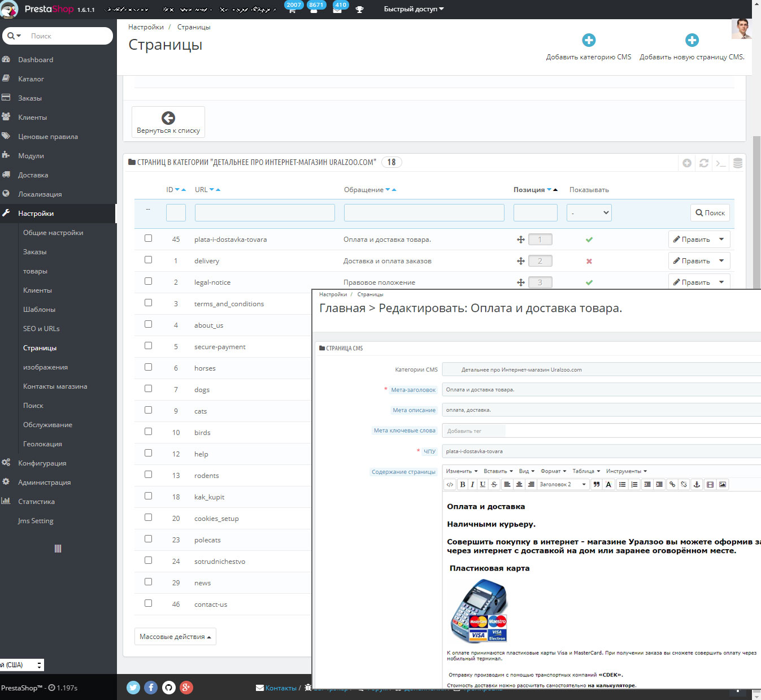Select checkbox for plata-i-dostavka-tovara row
This screenshot has height=700, width=761.
coord(148,238)
